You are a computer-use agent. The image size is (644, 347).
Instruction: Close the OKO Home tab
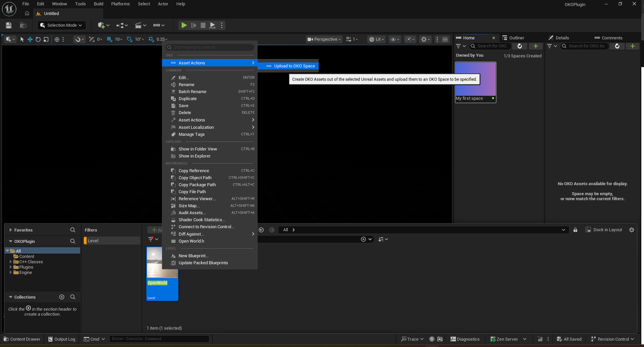(494, 38)
